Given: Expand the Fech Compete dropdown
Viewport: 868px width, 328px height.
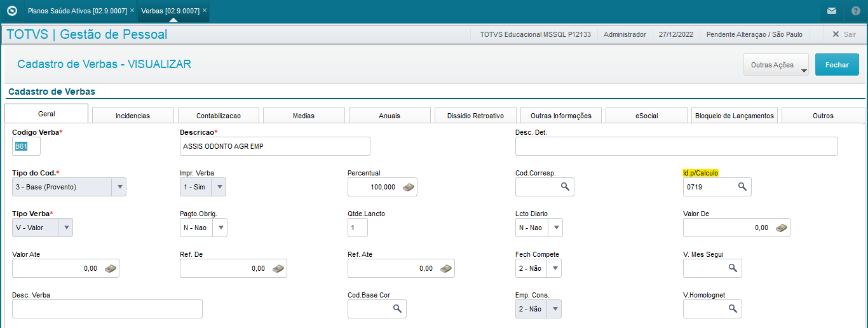Looking at the screenshot, I should click(554, 268).
